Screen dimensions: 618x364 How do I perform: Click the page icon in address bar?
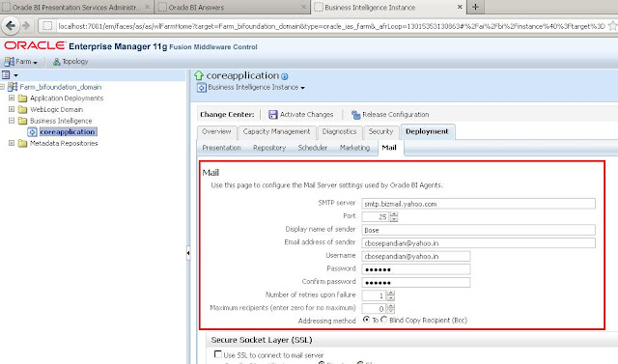[x=47, y=26]
